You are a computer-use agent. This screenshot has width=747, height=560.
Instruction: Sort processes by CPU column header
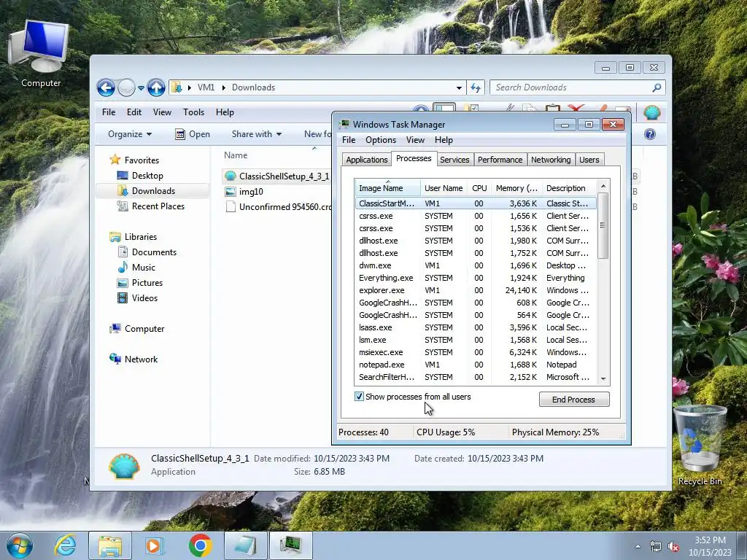click(479, 188)
